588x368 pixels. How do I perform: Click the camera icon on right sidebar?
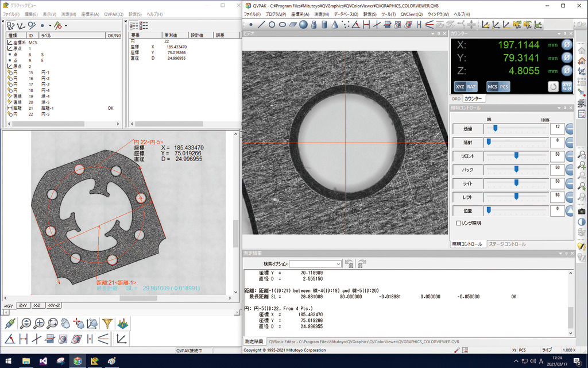pyautogui.click(x=581, y=211)
